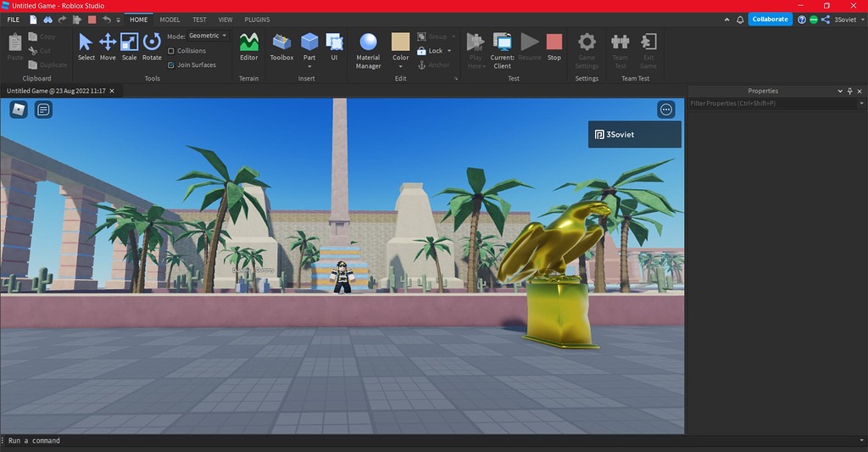The image size is (868, 452).
Task: Click the small stop square in quick access bar
Action: [x=92, y=20]
